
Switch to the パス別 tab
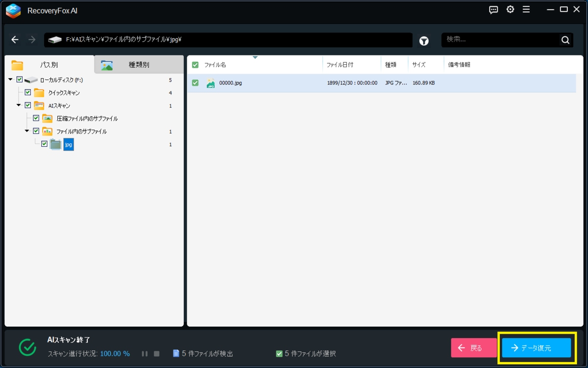[49, 65]
